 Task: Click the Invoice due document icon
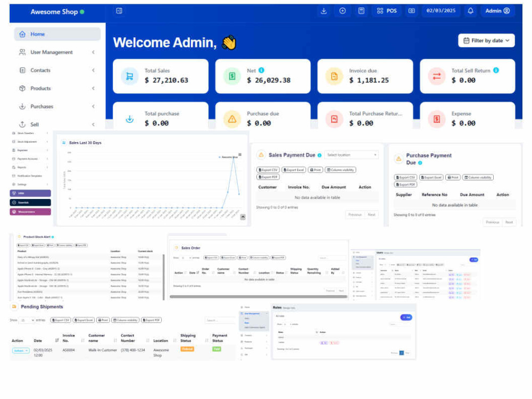pyautogui.click(x=334, y=76)
